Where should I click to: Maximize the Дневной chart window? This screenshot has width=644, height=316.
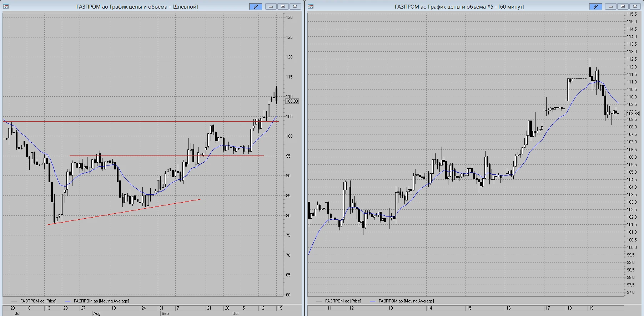coord(283,6)
